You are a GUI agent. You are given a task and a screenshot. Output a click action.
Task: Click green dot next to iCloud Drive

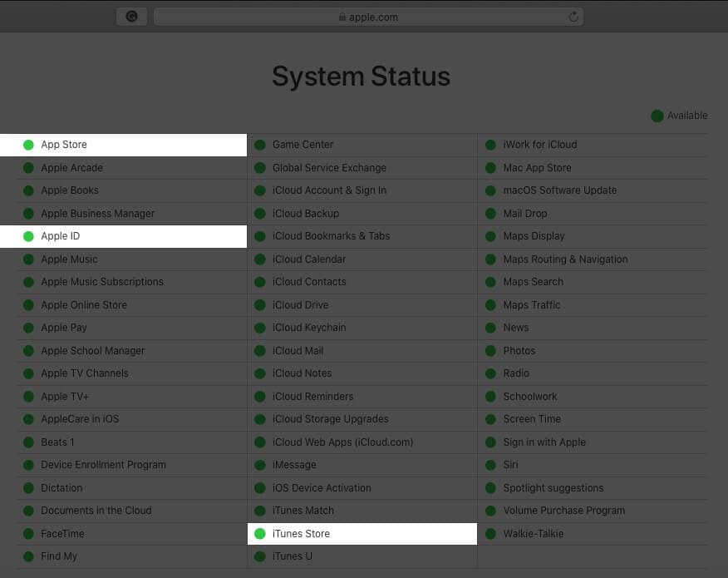tap(260, 305)
